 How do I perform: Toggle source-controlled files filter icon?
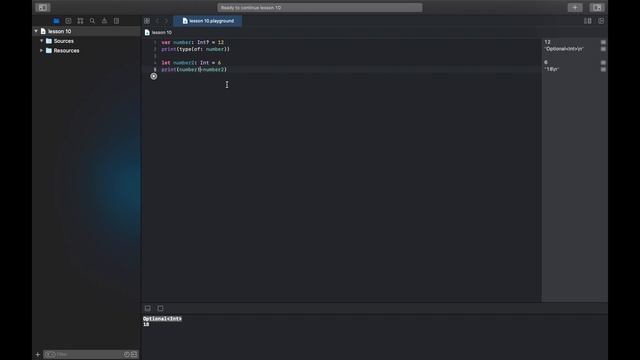pyautogui.click(x=134, y=354)
